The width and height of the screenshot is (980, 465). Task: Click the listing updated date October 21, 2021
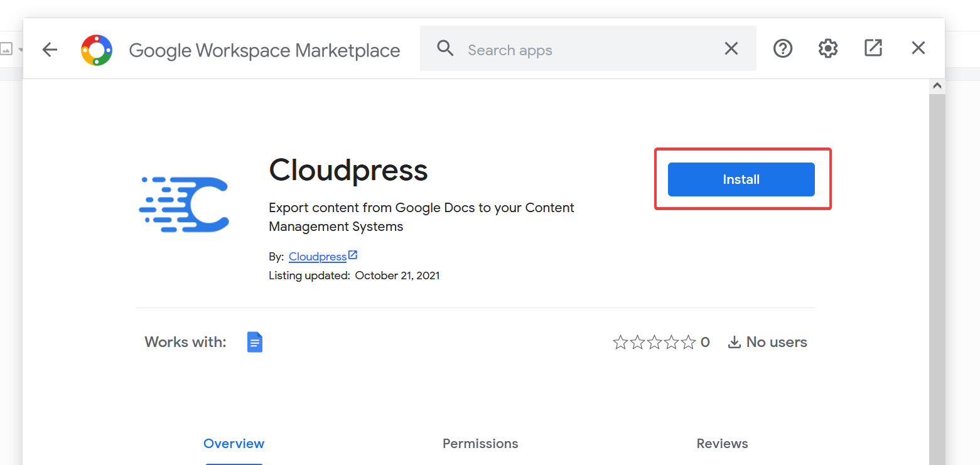point(397,275)
